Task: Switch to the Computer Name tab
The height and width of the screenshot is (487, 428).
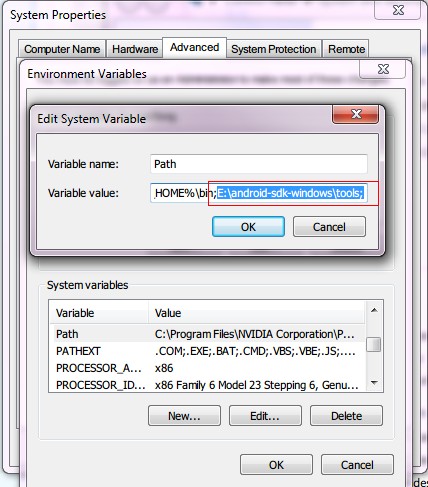Action: pyautogui.click(x=62, y=49)
